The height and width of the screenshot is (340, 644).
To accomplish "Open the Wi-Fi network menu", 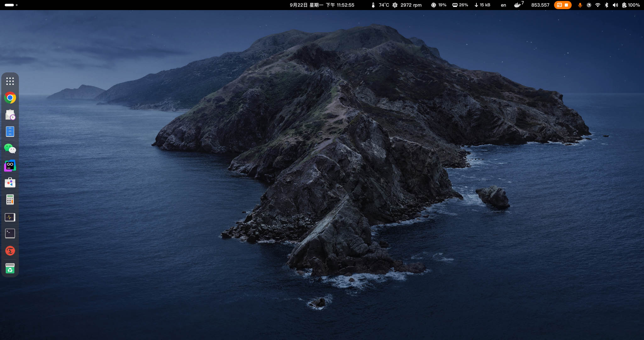I will [598, 5].
